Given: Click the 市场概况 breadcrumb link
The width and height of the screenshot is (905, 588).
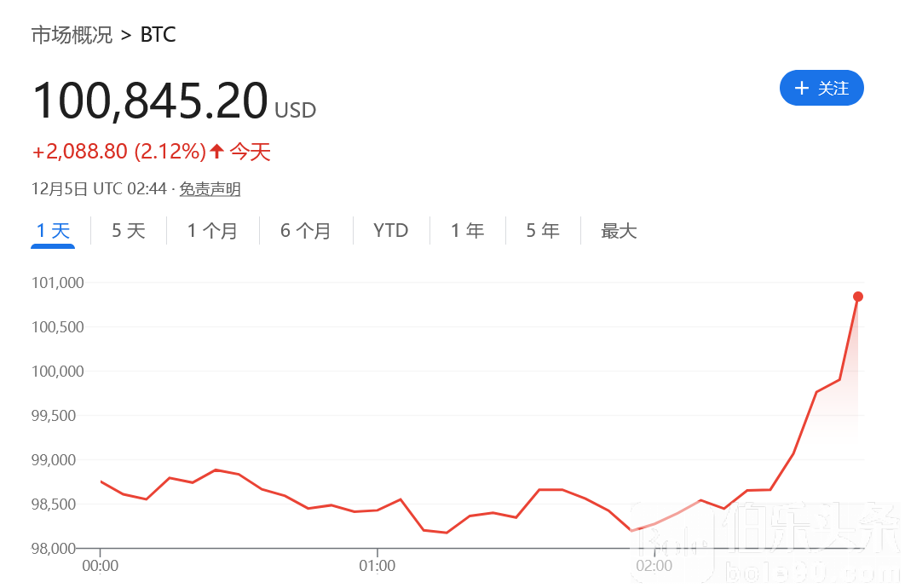Looking at the screenshot, I should (72, 36).
